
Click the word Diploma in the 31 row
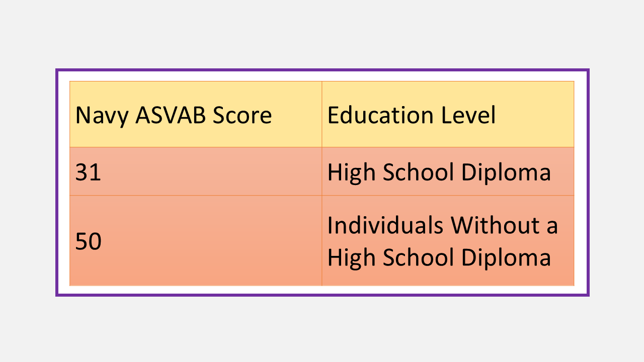506,172
